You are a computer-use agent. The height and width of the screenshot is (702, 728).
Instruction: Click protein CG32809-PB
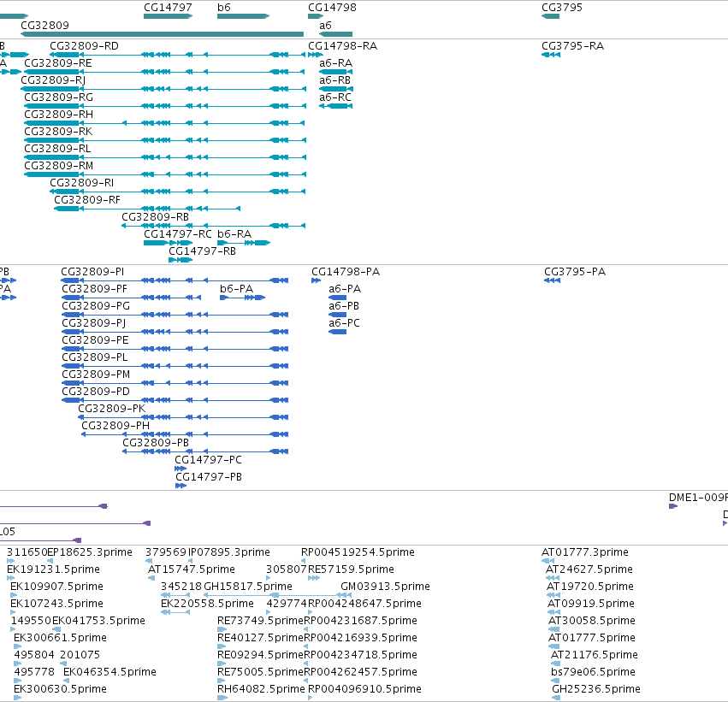[156, 443]
